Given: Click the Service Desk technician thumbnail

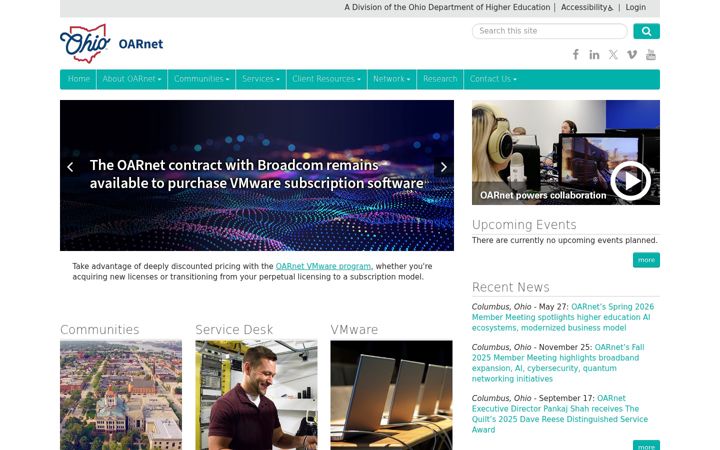Looking at the screenshot, I should tap(256, 395).
